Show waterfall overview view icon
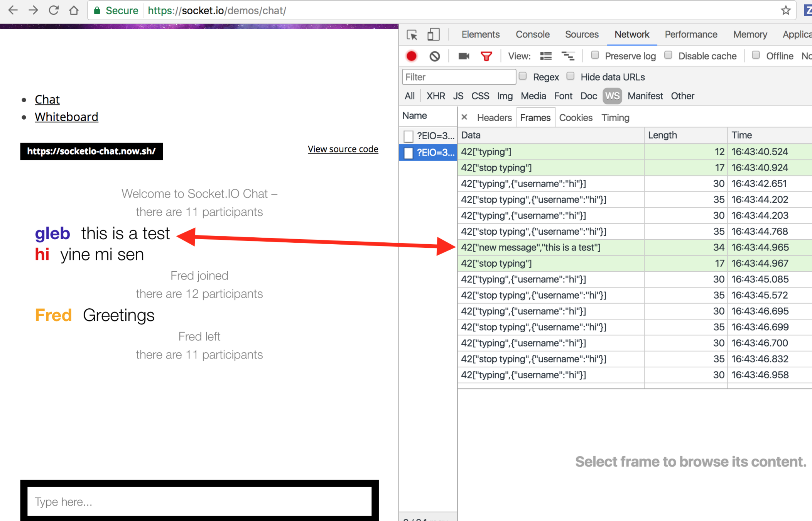Image resolution: width=812 pixels, height=521 pixels. pyautogui.click(x=568, y=56)
